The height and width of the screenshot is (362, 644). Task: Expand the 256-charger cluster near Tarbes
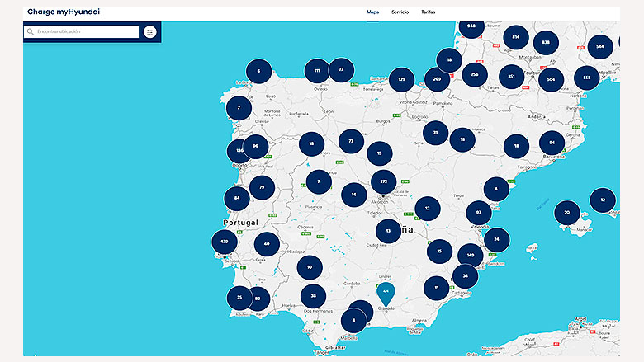tap(475, 74)
